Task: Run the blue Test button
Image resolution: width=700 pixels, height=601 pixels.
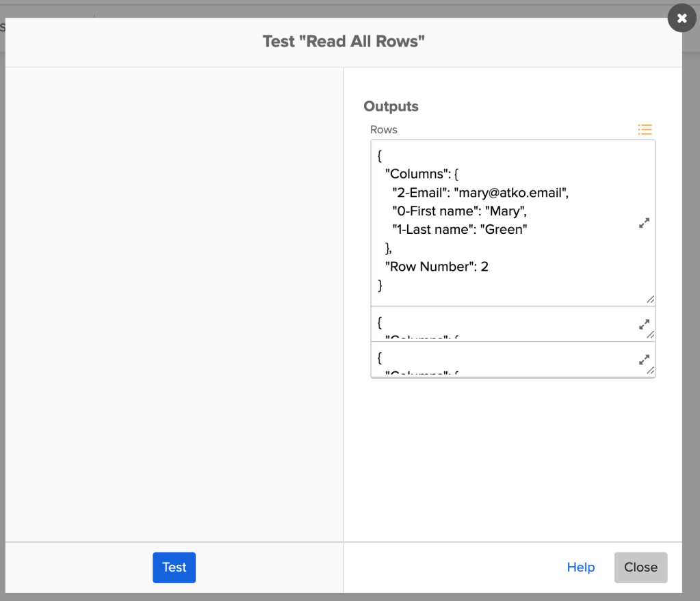Action: [x=174, y=567]
